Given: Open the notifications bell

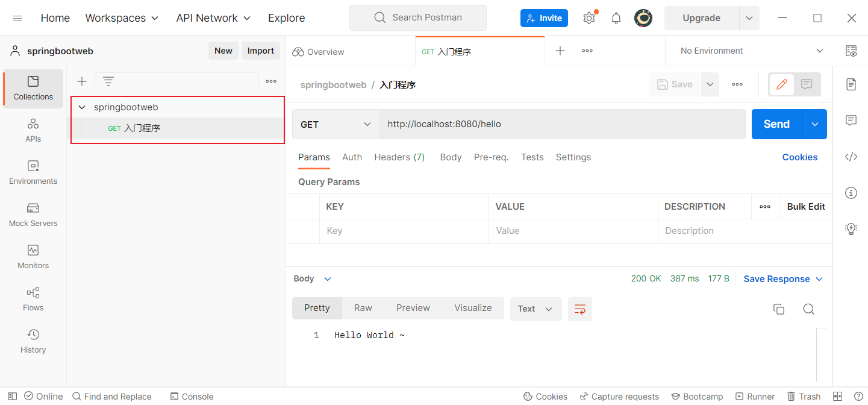Looking at the screenshot, I should point(616,18).
